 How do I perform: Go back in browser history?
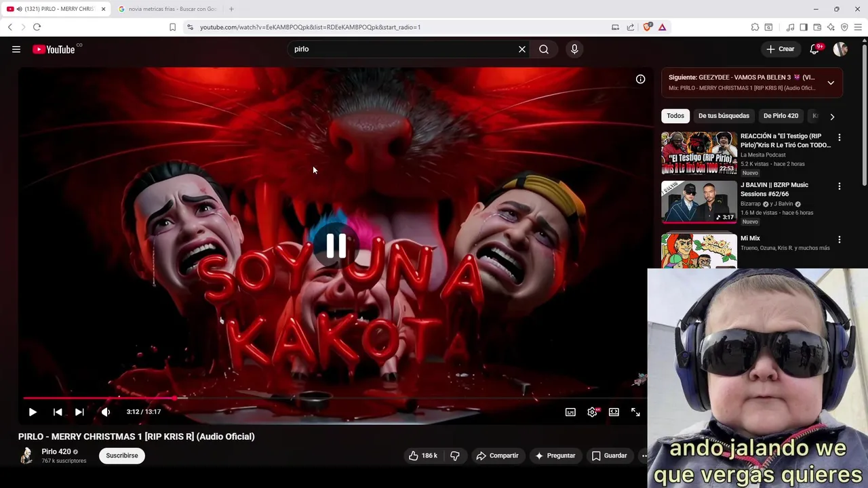point(9,27)
